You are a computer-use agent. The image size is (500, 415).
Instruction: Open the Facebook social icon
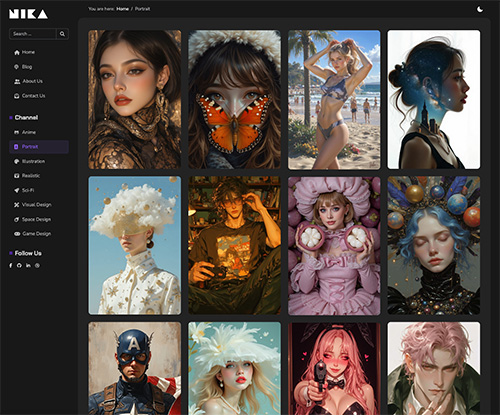11,265
